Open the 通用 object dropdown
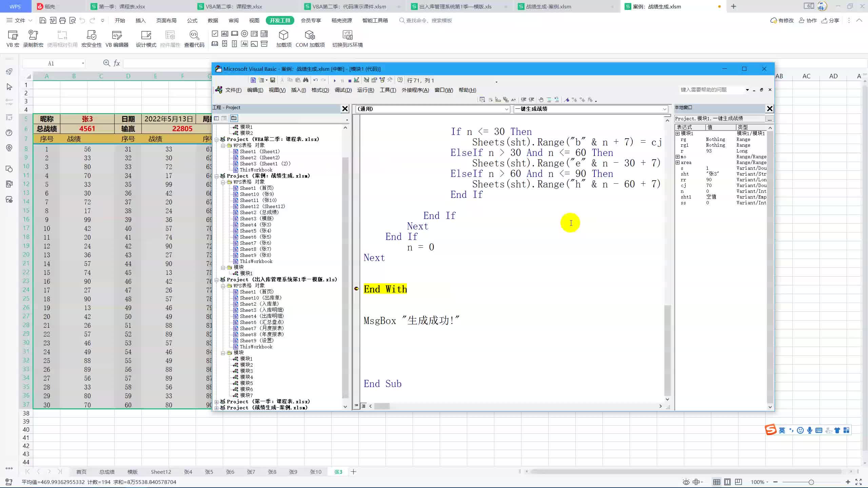The image size is (868, 488). tap(507, 109)
